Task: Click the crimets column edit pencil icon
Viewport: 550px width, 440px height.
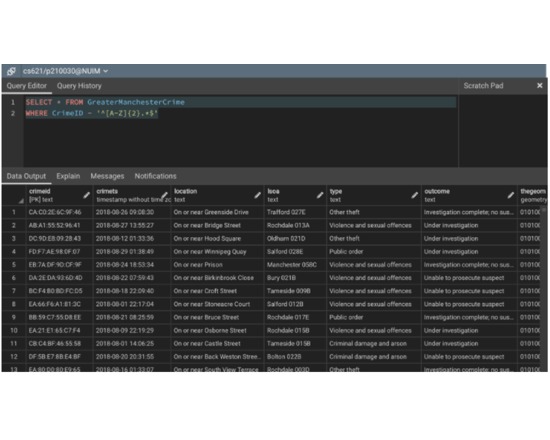Action: (x=164, y=195)
